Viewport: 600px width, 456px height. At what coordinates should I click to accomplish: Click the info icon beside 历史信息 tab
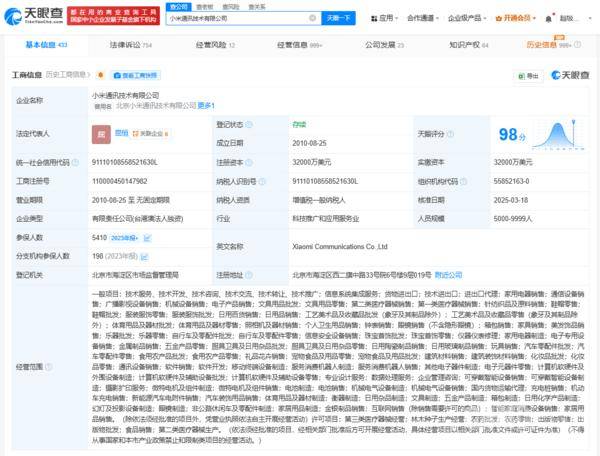[x=577, y=44]
